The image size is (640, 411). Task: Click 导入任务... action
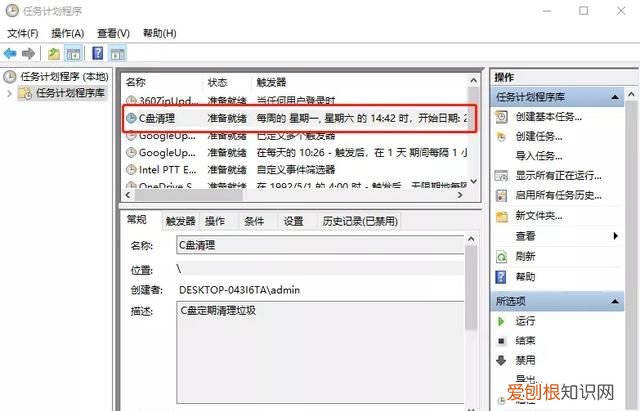point(539,156)
